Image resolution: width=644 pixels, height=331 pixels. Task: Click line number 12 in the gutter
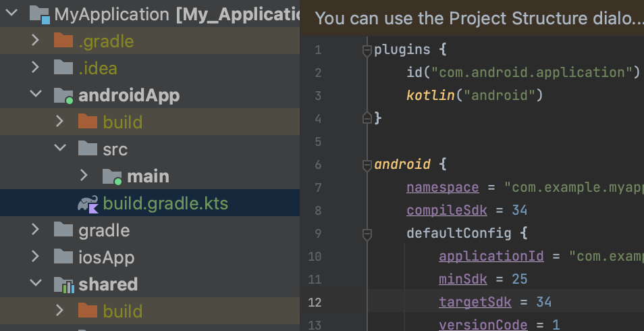pyautogui.click(x=315, y=303)
